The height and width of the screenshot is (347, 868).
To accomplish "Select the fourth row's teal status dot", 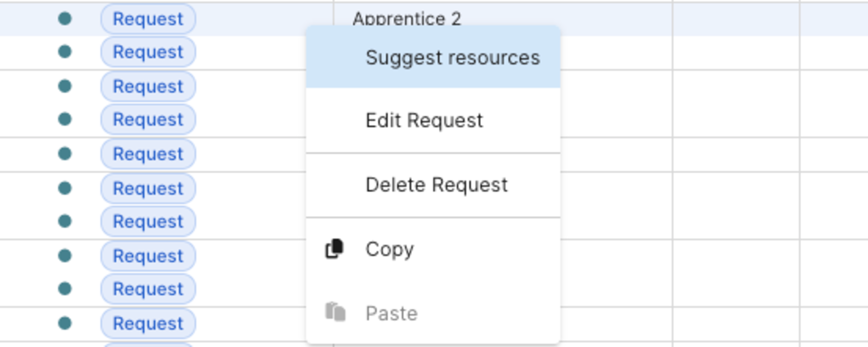I will (65, 119).
